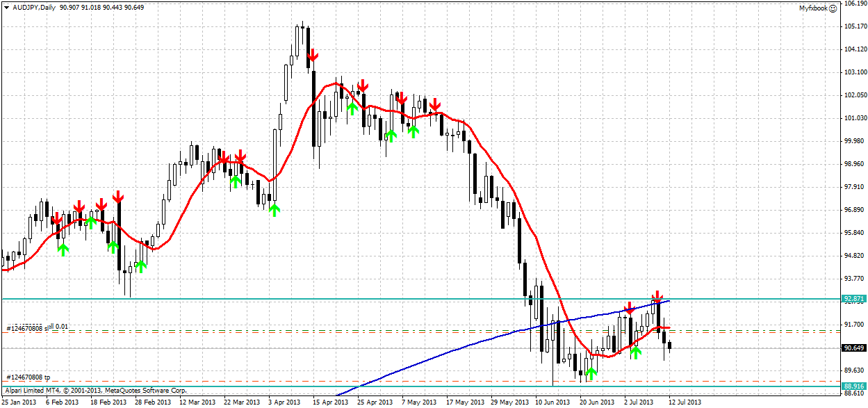Viewport: 868px width, 408px height.
Task: Click the 12 Jul 2013 date label
Action: (x=685, y=402)
